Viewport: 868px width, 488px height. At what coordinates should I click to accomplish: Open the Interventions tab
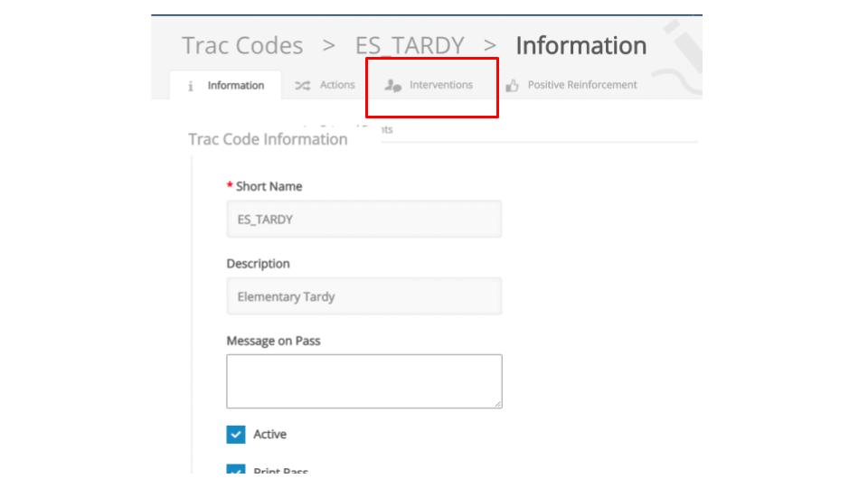coord(440,85)
